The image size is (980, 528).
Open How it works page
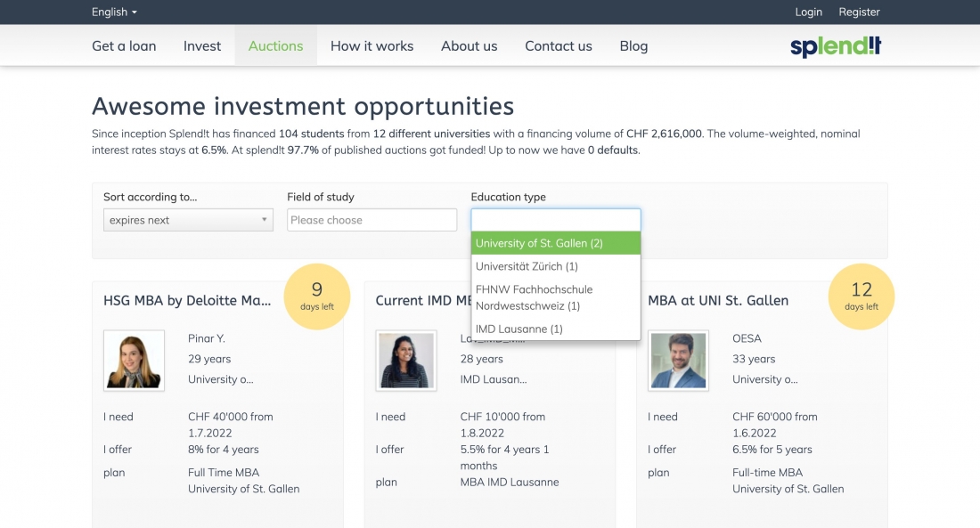tap(372, 45)
